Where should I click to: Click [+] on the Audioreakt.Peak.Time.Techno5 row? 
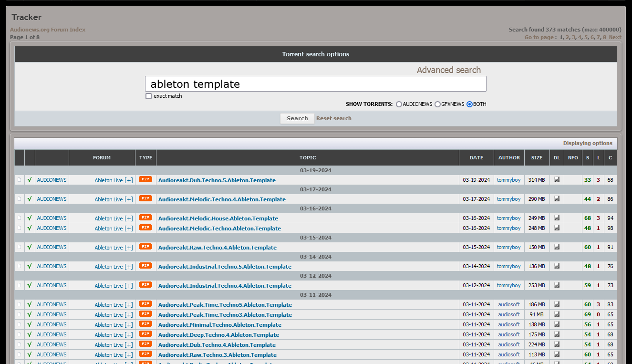click(129, 305)
